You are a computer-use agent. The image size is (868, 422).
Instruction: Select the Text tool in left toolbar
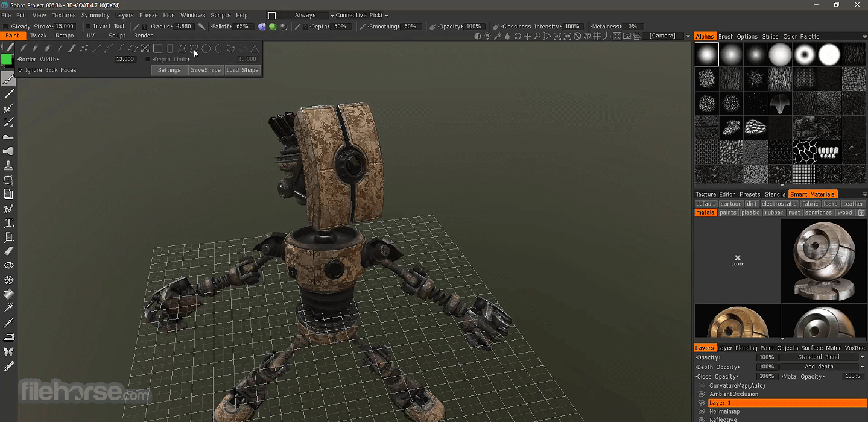pyautogui.click(x=9, y=223)
